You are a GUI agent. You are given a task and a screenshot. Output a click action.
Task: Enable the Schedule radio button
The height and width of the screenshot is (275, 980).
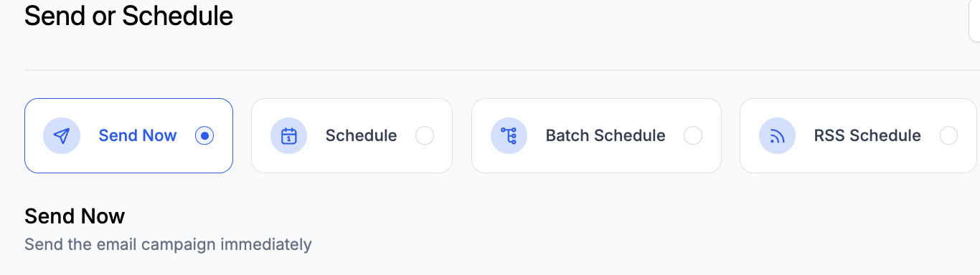[x=425, y=135]
